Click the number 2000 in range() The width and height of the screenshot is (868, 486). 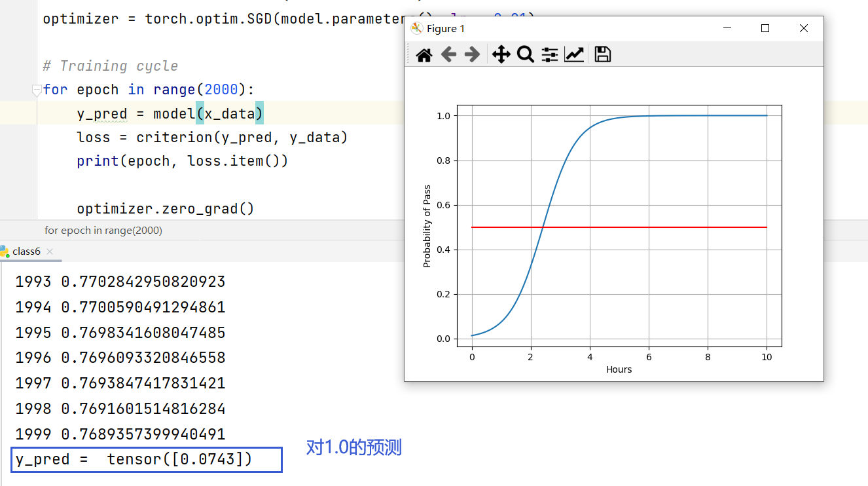tap(221, 90)
